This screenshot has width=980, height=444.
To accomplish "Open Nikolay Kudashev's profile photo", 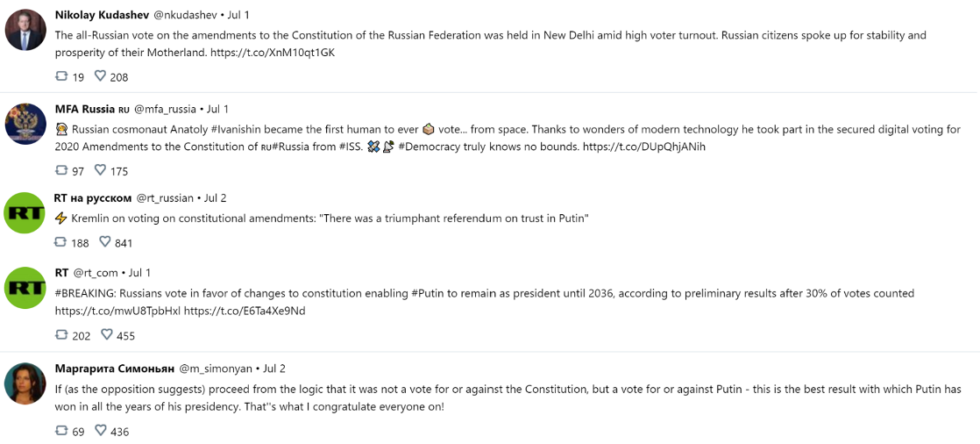I will [x=25, y=30].
